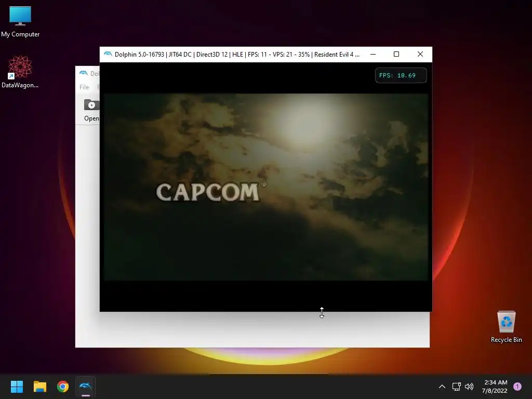Open the Windows Start menu

(17, 387)
